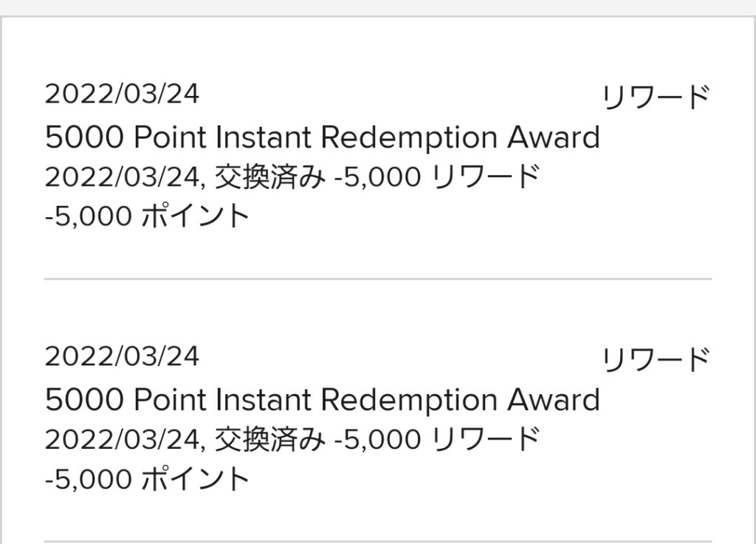Click 交換済み in the first entry's detail line
The image size is (756, 544).
click(270, 177)
